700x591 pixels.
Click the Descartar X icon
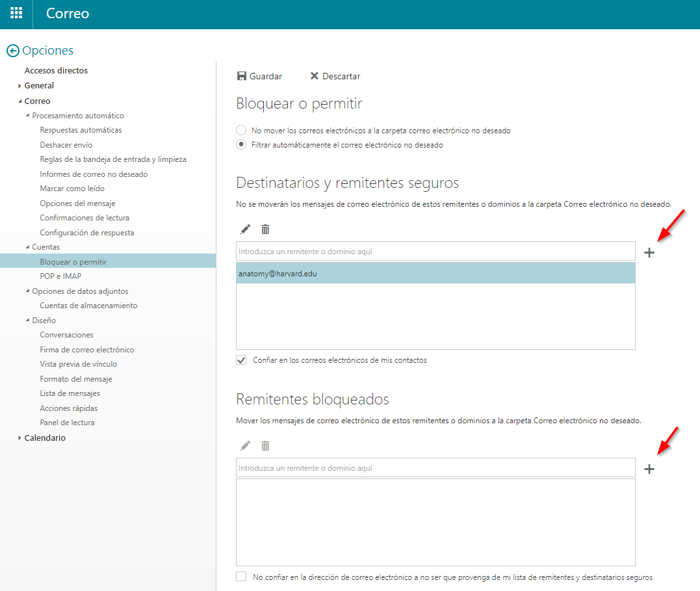315,76
